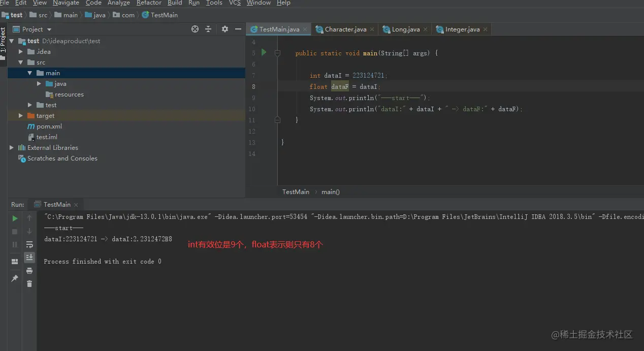
Task: Open pom.xml in the project tree
Action: 49,126
